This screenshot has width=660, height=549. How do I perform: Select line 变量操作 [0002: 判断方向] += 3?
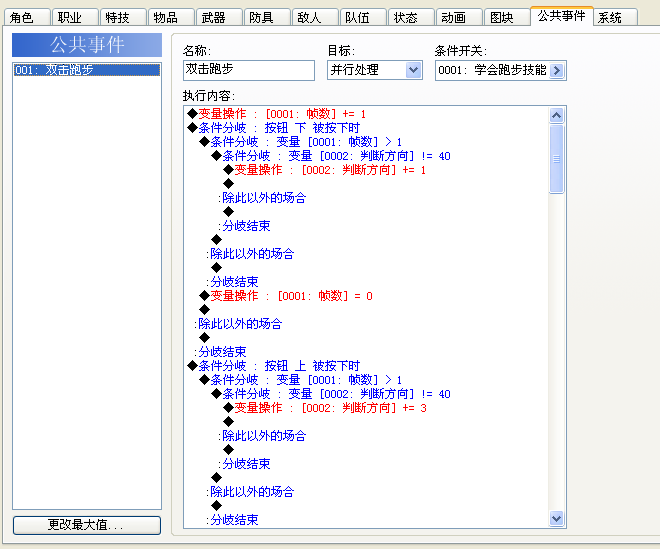click(x=325, y=408)
